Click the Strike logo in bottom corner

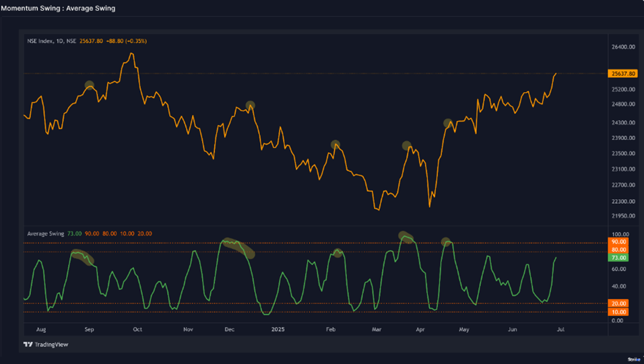pos(633,359)
